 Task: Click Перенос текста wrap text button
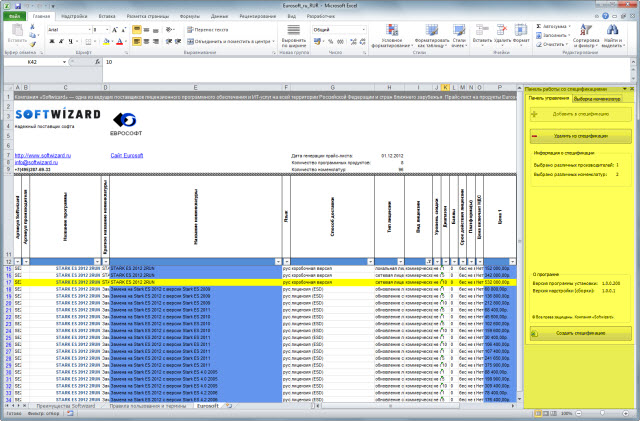(208, 30)
